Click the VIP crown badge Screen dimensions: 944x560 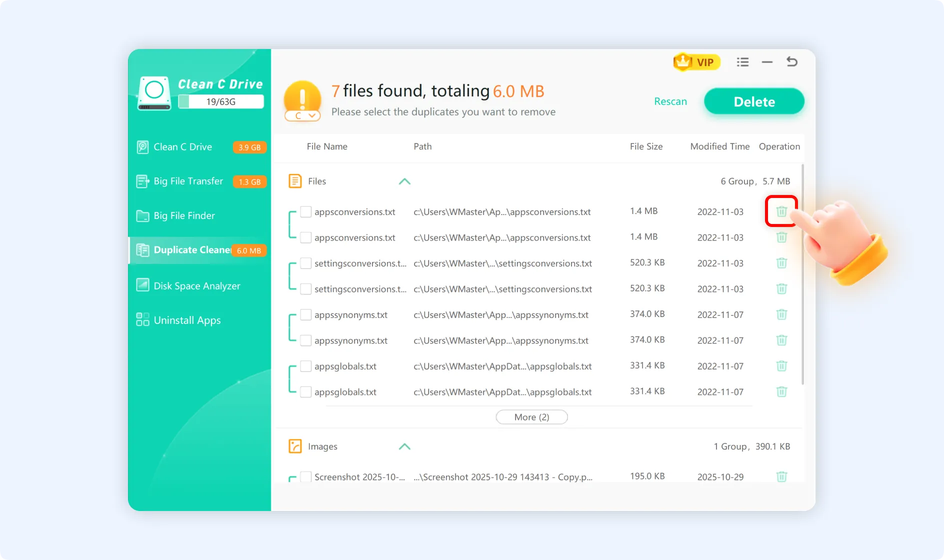click(x=696, y=62)
